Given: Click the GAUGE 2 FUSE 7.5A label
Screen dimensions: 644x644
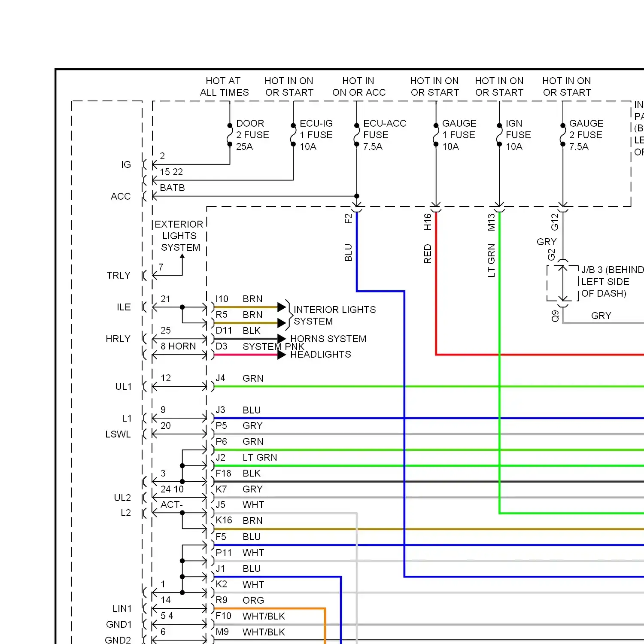Looking at the screenshot, I should (586, 135).
